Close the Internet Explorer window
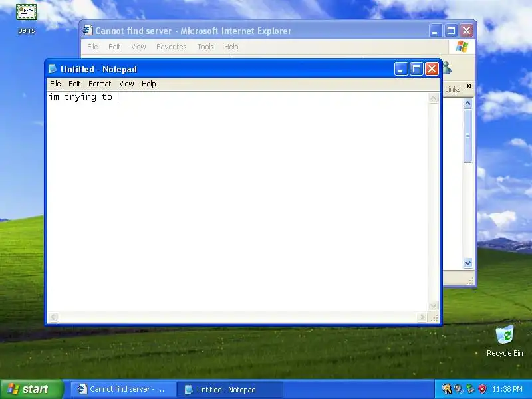Screen dimensions: 532x399 pyautogui.click(x=467, y=31)
